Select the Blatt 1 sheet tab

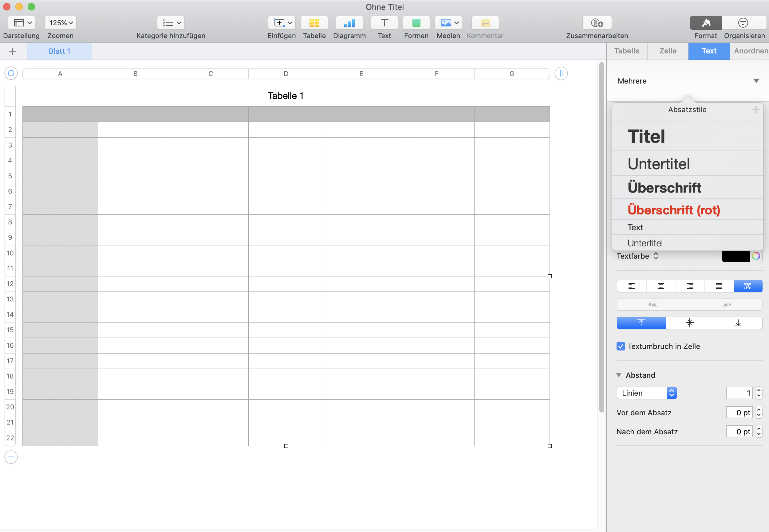[x=59, y=51]
